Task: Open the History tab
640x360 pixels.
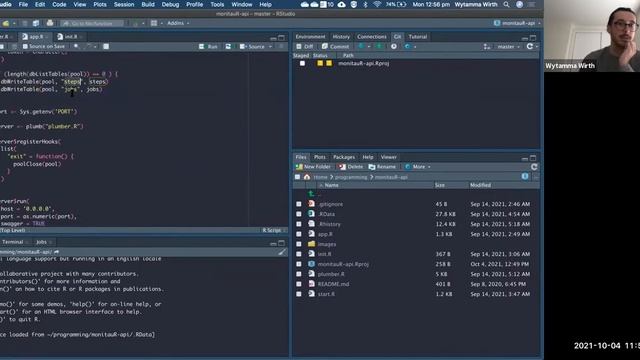Action: 341,37
